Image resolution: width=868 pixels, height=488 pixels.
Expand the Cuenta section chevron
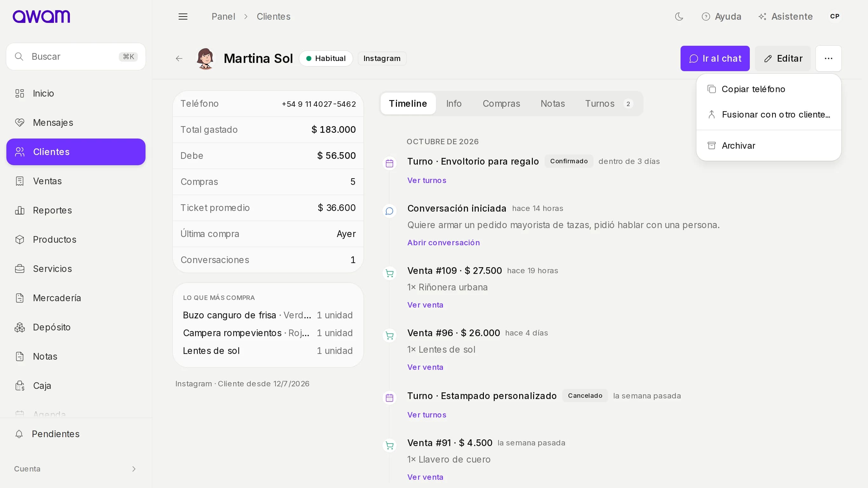point(134,469)
